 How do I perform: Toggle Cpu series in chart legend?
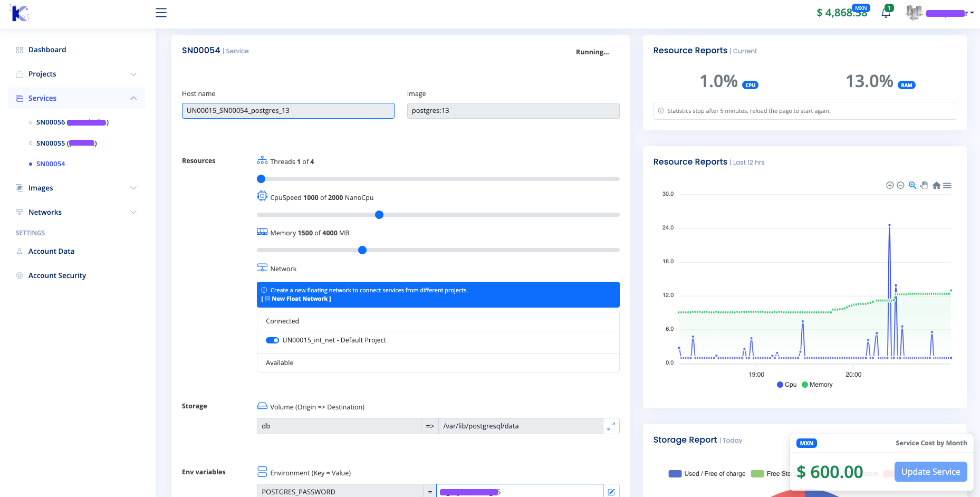pos(786,385)
